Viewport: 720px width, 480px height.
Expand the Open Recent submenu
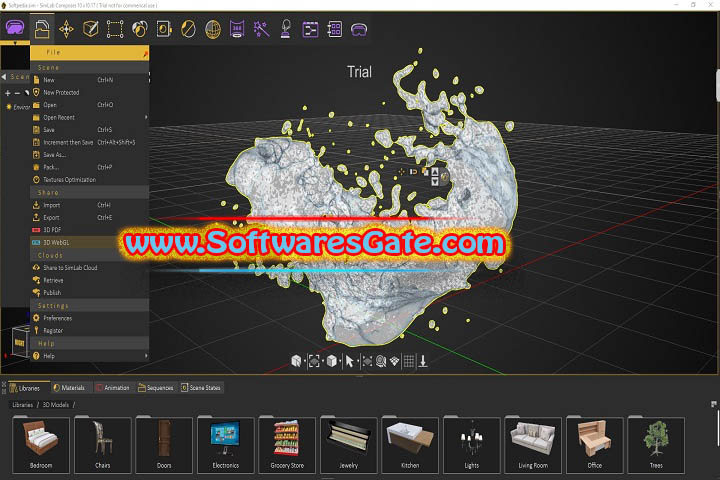pyautogui.click(x=90, y=117)
